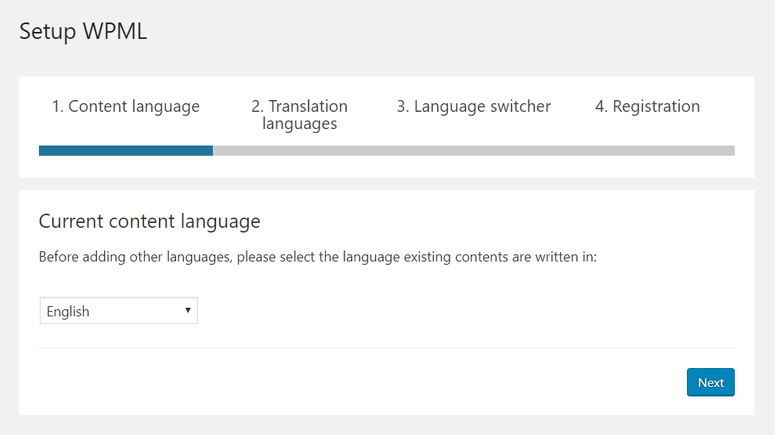
Task: Click the blue filled progress bar segment
Action: [x=126, y=151]
